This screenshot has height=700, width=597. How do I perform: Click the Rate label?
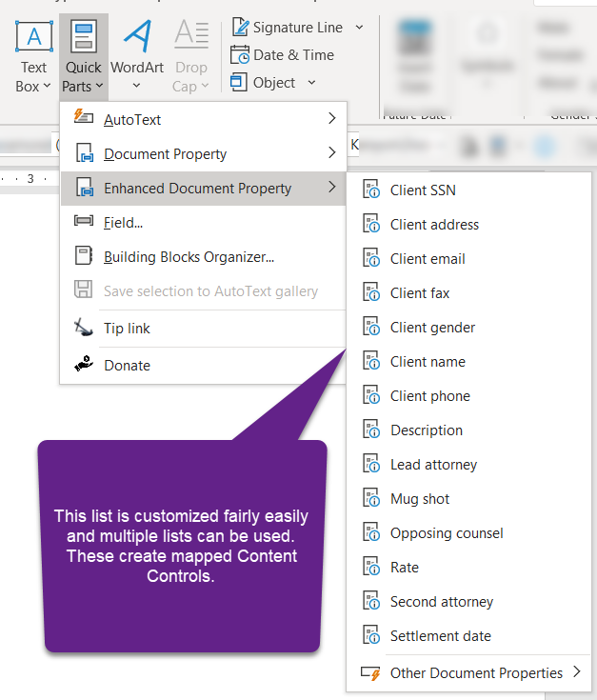(x=405, y=568)
